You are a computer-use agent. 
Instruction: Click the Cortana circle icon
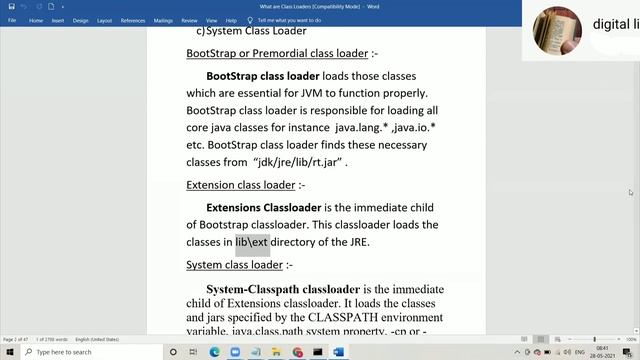(173, 352)
